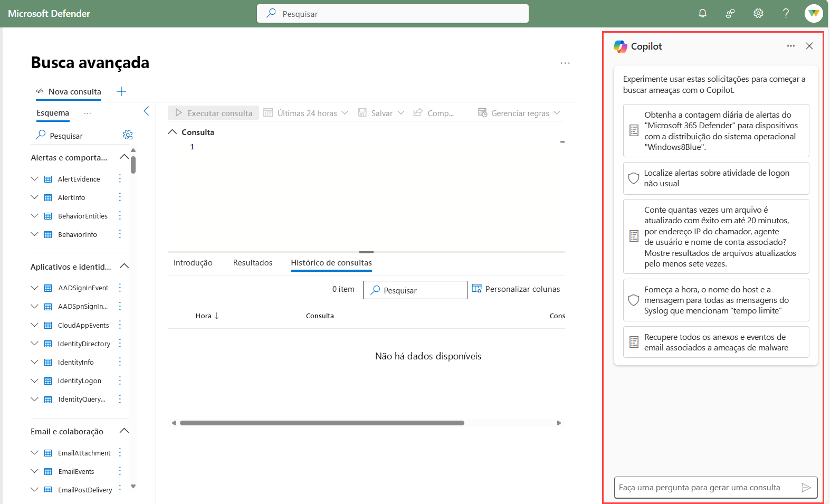The width and height of the screenshot is (830, 504).
Task: Open more actions for AlertInfo table
Action: pos(120,197)
